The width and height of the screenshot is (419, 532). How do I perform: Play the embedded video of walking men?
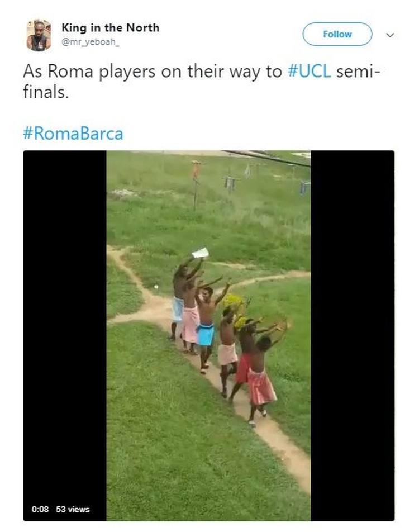click(x=208, y=335)
